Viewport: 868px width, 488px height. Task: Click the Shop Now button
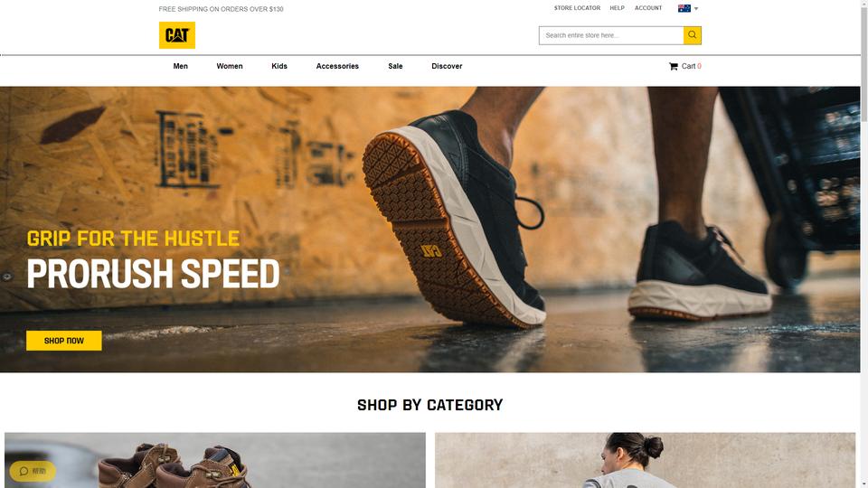tap(64, 341)
